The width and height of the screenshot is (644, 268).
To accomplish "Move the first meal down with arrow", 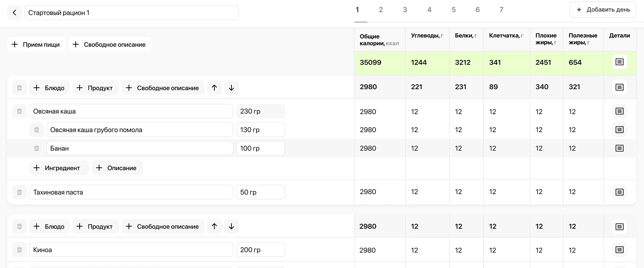I will point(231,88).
